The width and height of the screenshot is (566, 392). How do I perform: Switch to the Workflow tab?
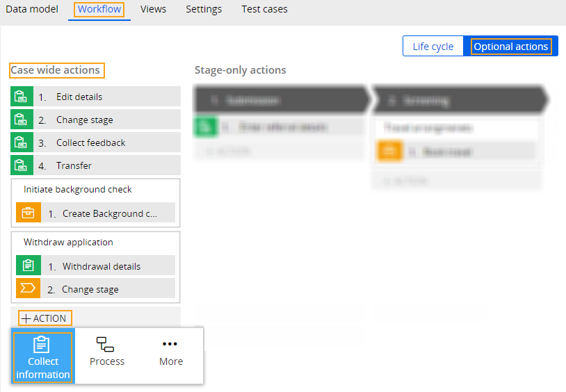click(99, 10)
